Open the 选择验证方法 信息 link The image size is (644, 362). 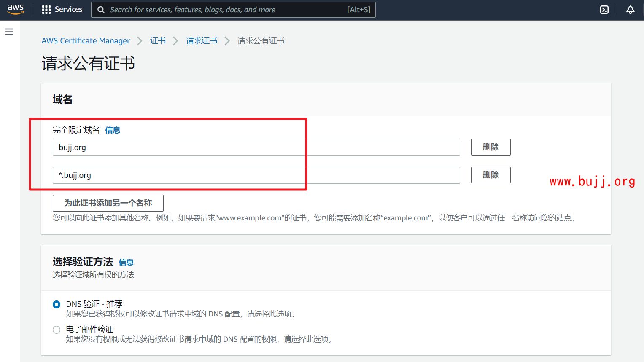[126, 262]
